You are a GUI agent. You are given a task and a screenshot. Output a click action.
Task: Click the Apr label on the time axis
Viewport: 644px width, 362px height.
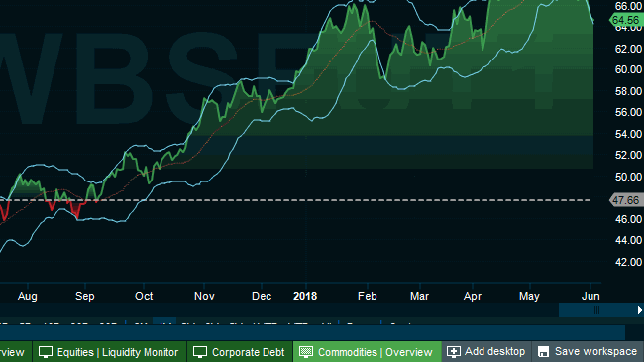pyautogui.click(x=473, y=296)
